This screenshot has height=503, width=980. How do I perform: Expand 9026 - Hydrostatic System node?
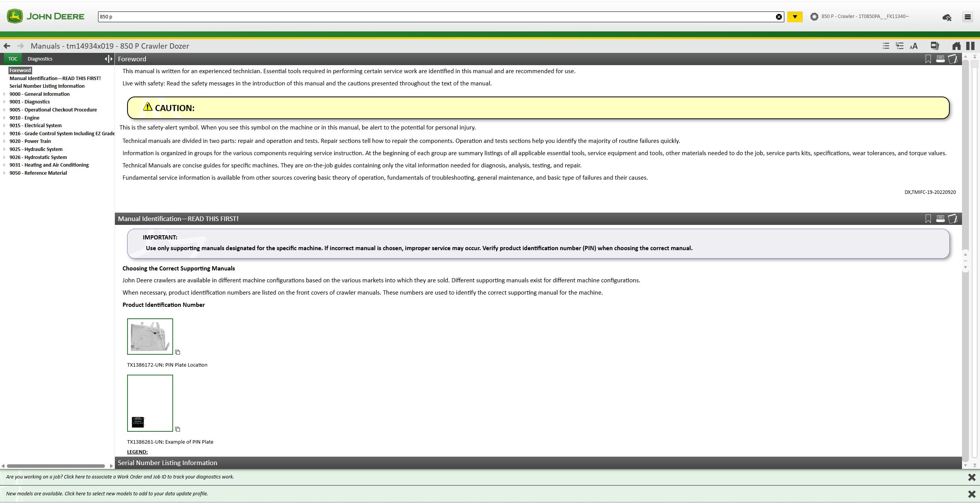tap(4, 157)
